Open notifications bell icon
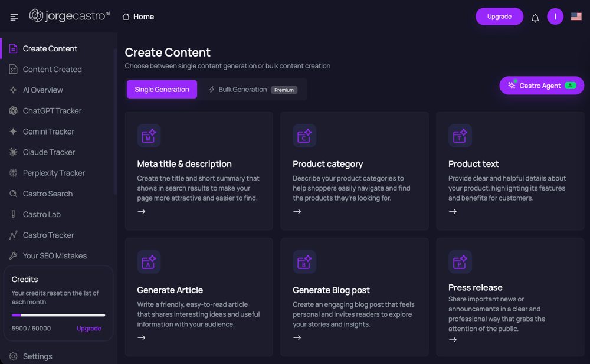The width and height of the screenshot is (590, 364). (535, 18)
